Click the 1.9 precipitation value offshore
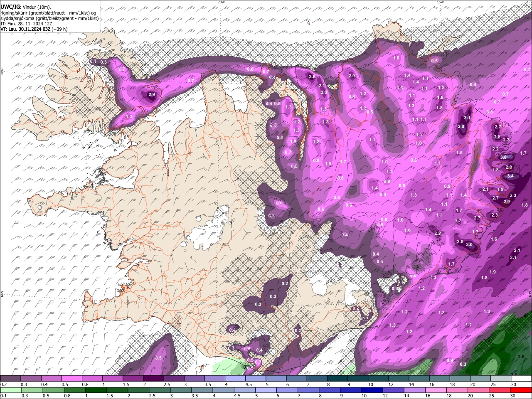The image size is (532, 399). coord(493,272)
